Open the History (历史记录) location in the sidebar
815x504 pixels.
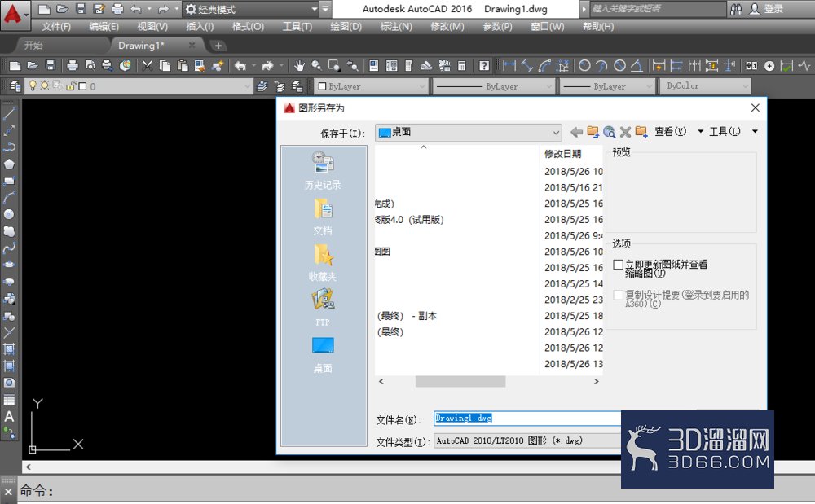coord(323,171)
